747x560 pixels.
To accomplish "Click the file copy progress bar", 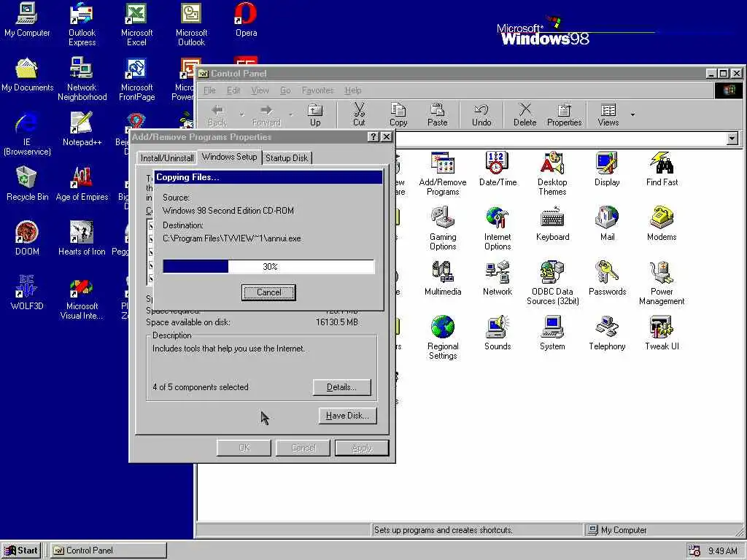I will [268, 267].
